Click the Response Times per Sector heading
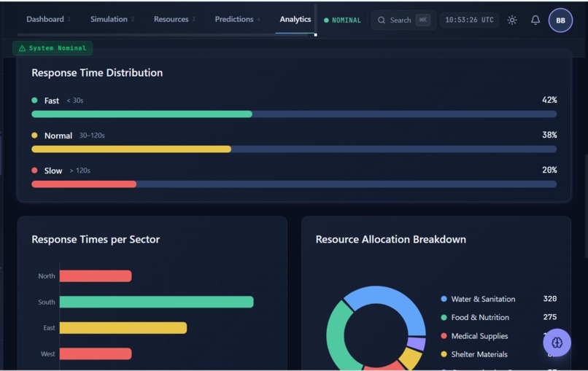 point(96,240)
